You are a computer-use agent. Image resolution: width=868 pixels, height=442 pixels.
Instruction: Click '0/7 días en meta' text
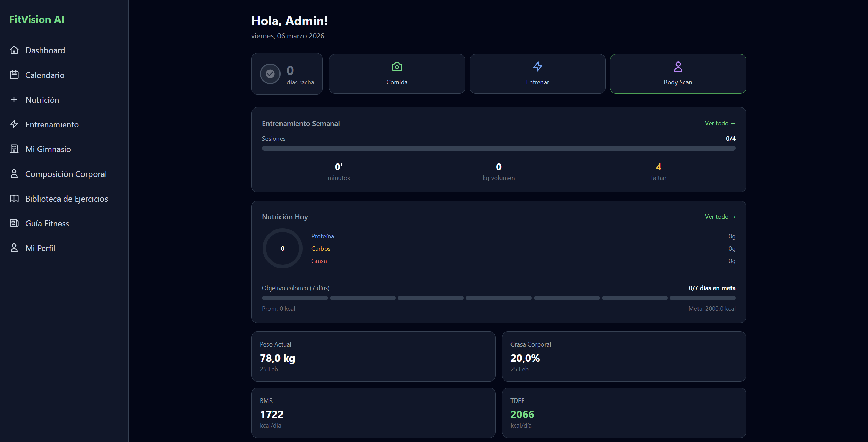point(712,288)
